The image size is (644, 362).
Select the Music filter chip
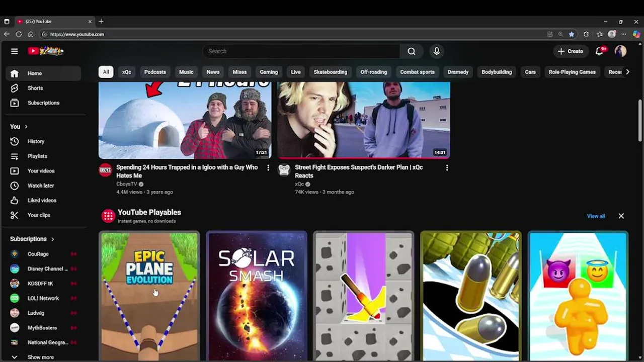pos(186,72)
